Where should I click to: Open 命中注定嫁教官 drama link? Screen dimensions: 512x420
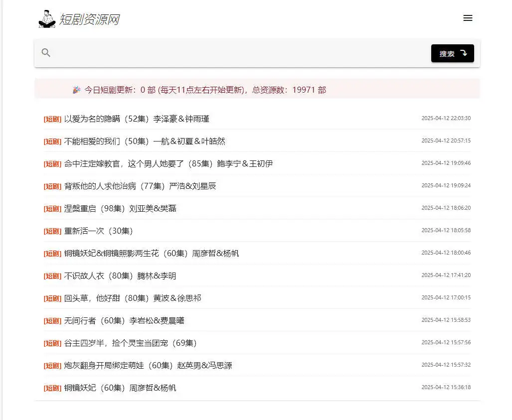pos(168,164)
